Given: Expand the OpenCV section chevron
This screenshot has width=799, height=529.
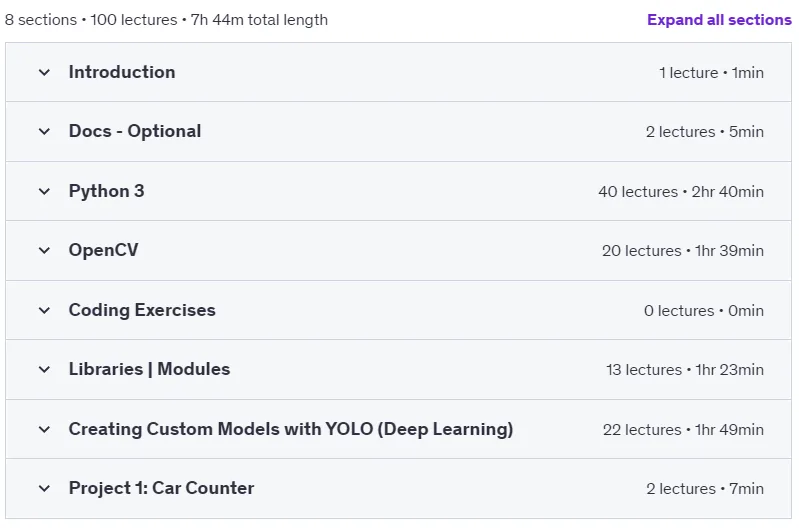Looking at the screenshot, I should point(44,251).
